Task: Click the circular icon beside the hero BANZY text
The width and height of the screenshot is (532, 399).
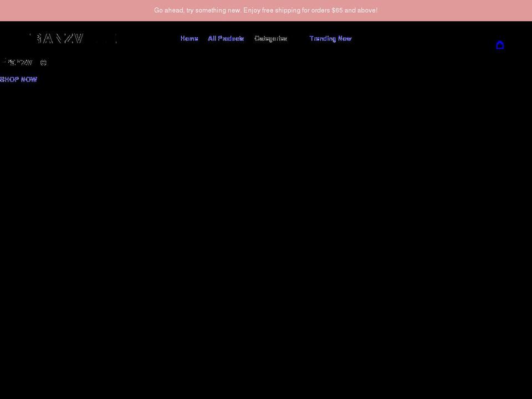Action: (44, 62)
